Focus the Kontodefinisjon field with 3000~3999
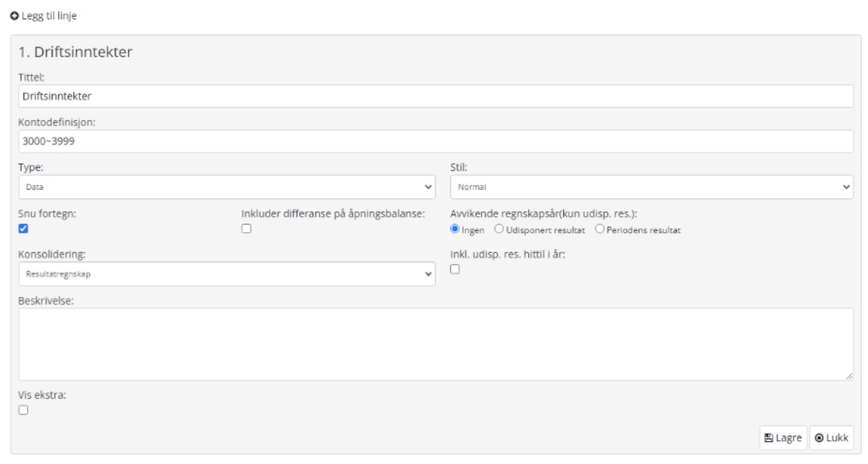 pos(436,141)
